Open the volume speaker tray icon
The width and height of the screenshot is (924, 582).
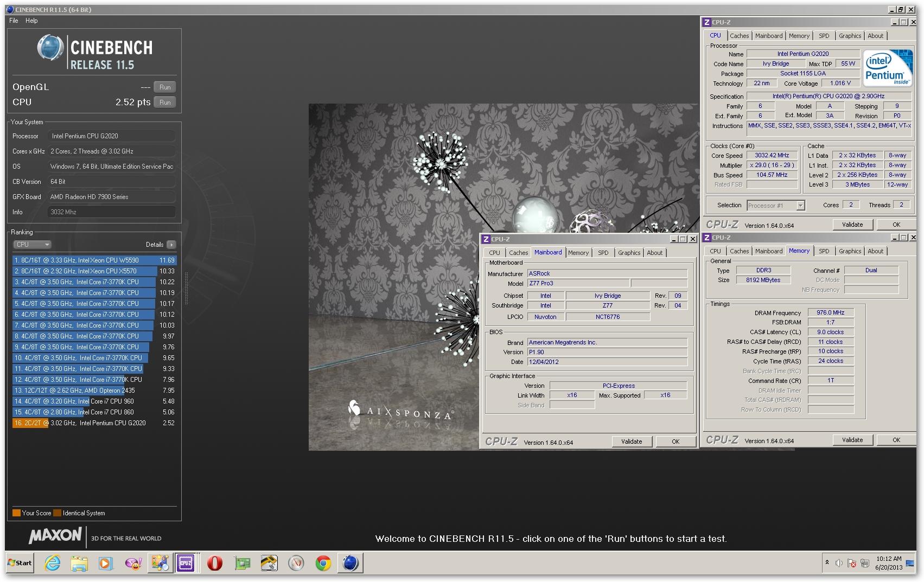click(x=839, y=563)
